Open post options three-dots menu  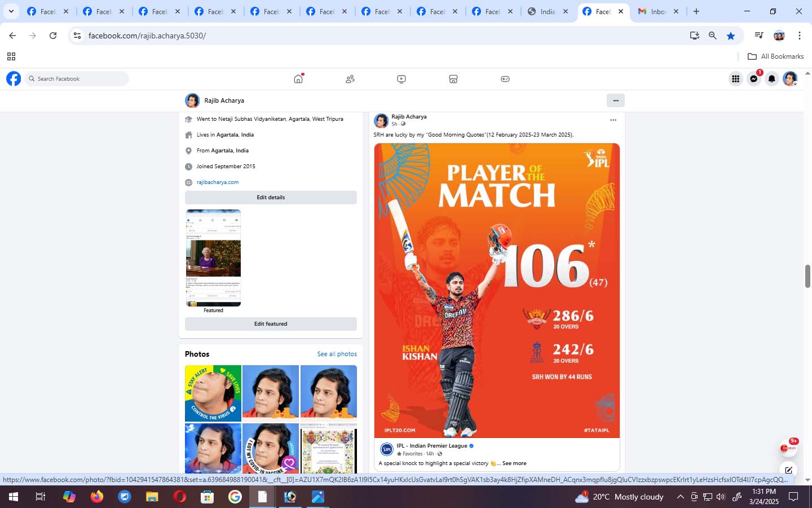(613, 120)
